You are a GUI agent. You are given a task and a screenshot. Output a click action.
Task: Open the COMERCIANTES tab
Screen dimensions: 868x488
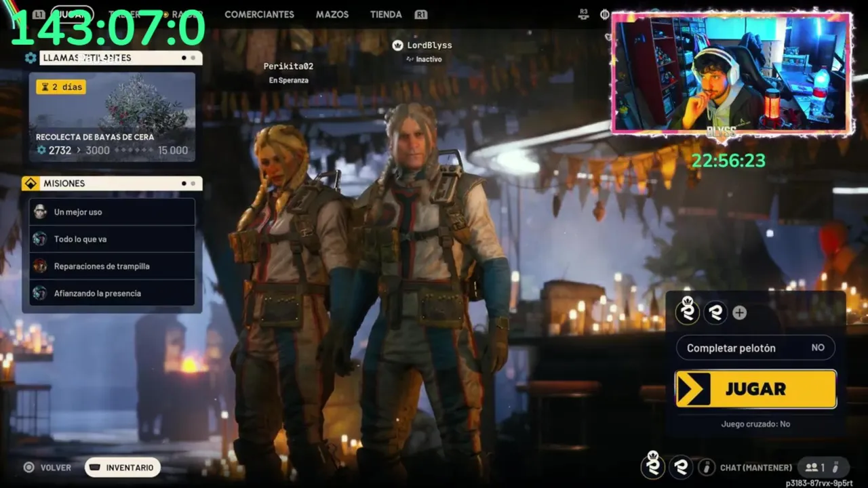[x=259, y=14]
